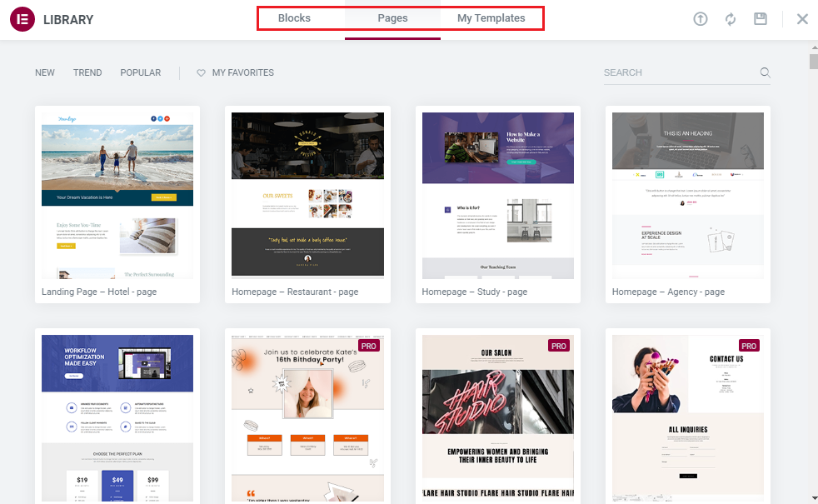Click 'Homepage – Restaurant - page' label
This screenshot has width=818, height=504.
(x=295, y=292)
